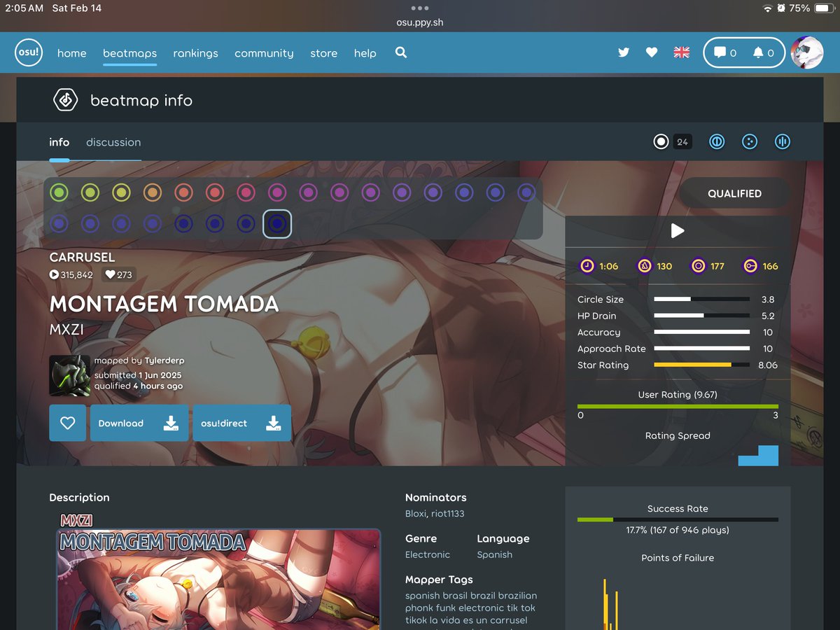Click the Rating Spread blue chart
840x630 pixels.
(x=758, y=456)
